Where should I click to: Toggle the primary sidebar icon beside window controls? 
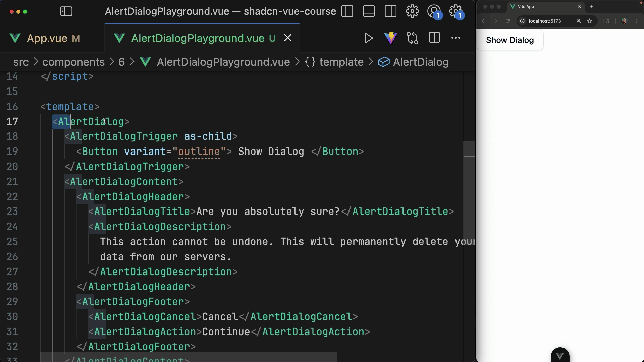[x=66, y=11]
